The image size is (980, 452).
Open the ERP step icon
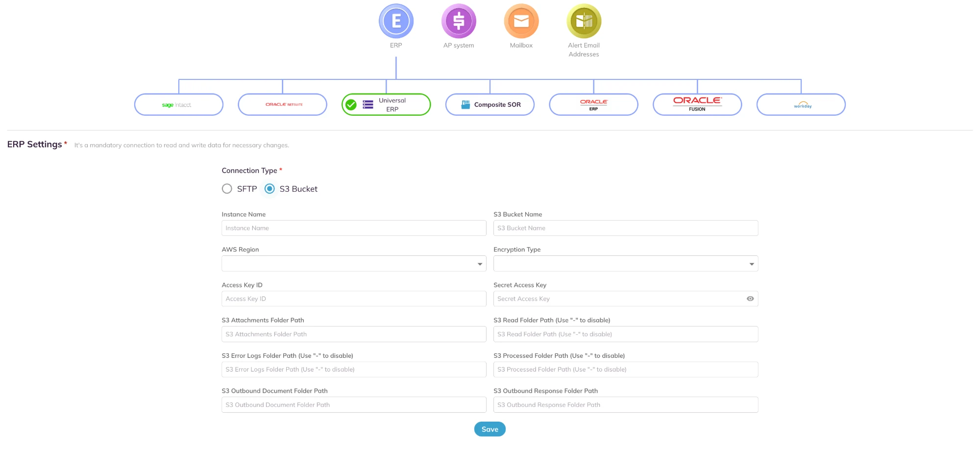click(396, 21)
